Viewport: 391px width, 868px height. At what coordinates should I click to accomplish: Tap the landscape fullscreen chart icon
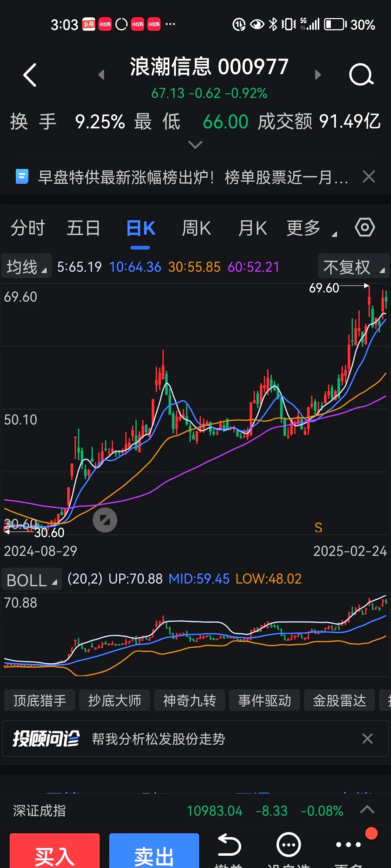coord(105,520)
